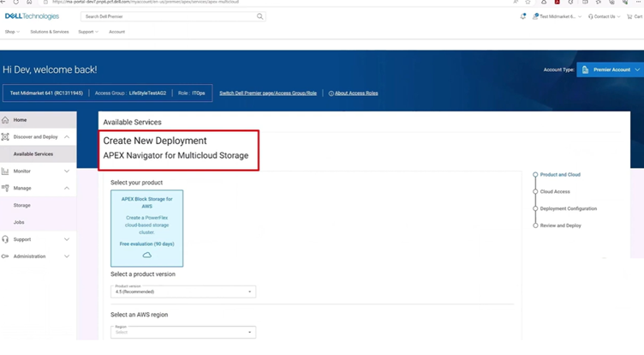Open the Account menu item
The width and height of the screenshot is (644, 355).
(116, 32)
